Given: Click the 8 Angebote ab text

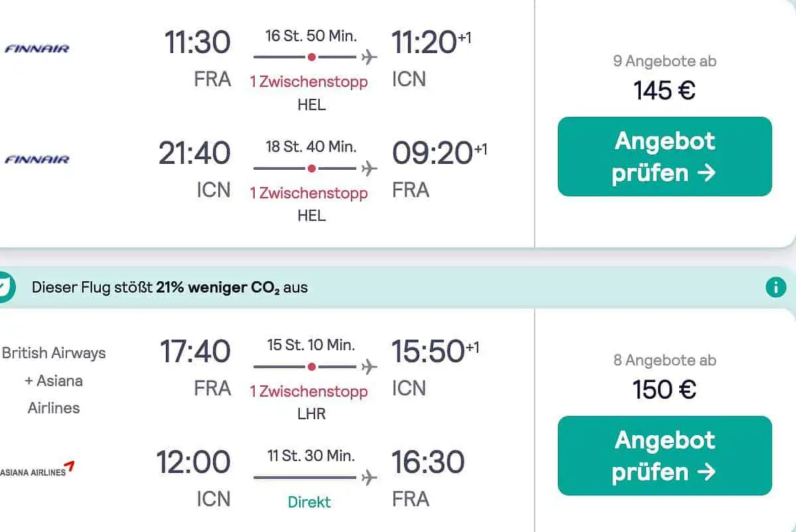Looking at the screenshot, I should click(x=665, y=360).
